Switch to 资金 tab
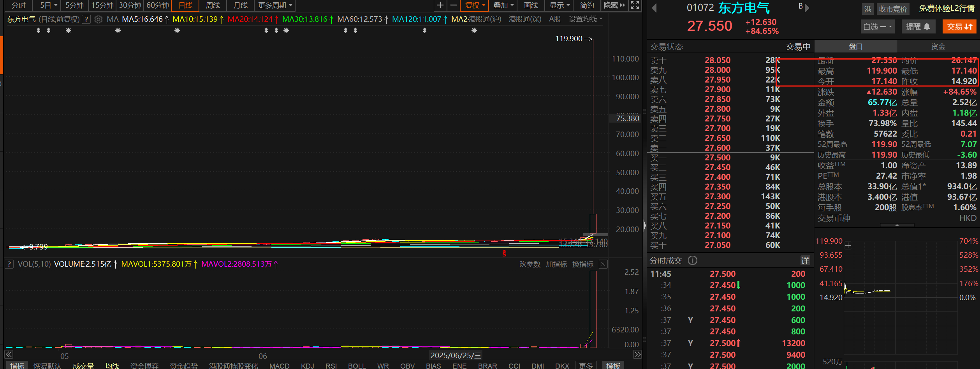The height and width of the screenshot is (369, 980). [x=938, y=46]
